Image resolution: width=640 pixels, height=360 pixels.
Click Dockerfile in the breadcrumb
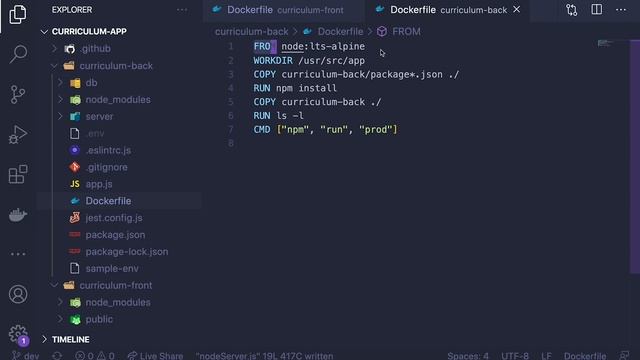tap(340, 31)
